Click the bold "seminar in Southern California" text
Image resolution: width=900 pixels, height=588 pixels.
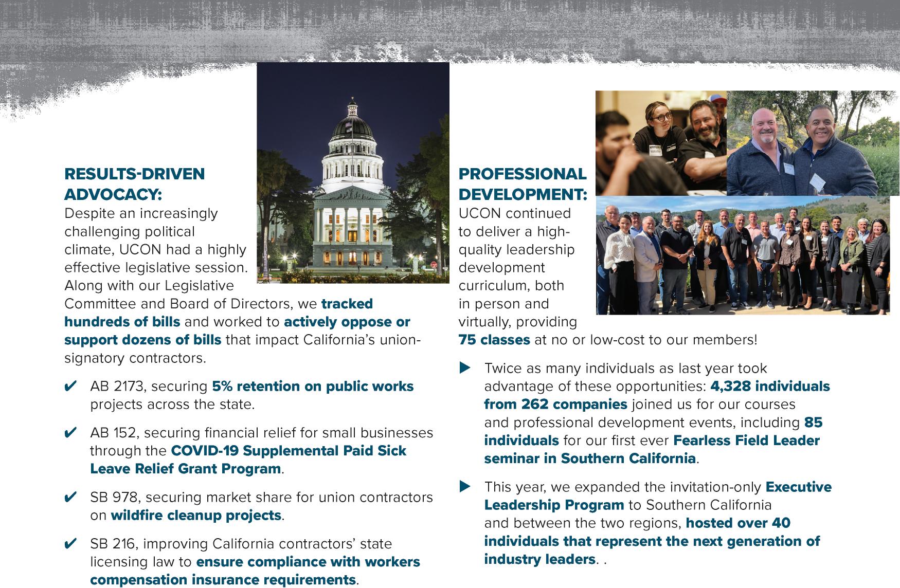pos(590,458)
